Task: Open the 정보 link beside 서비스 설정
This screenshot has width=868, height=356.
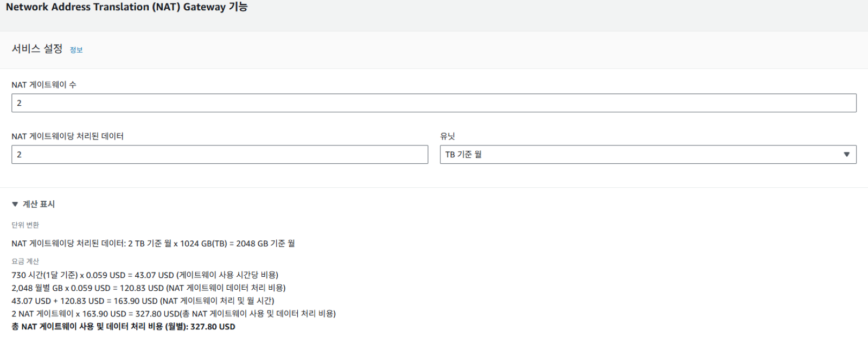Action: click(76, 50)
